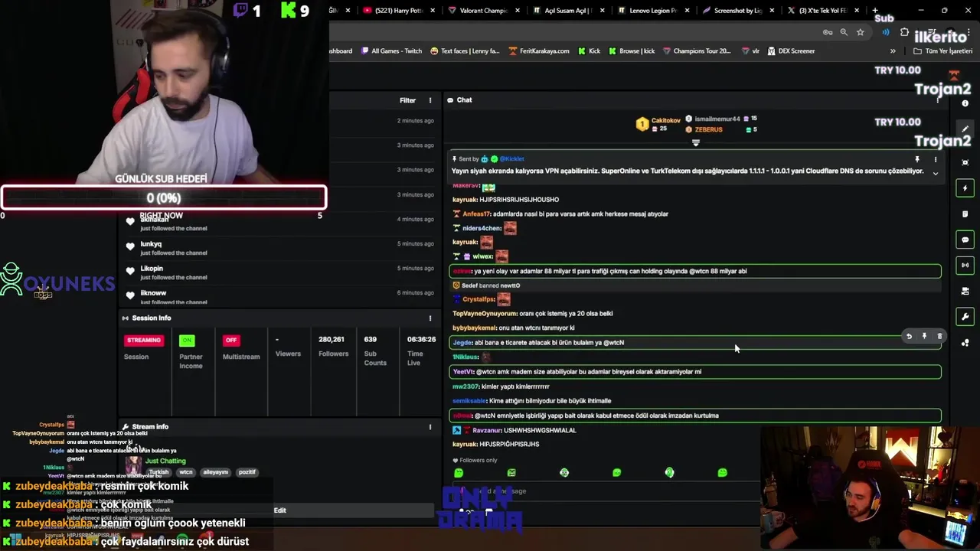Click the STREAMING session status badge

click(x=144, y=340)
